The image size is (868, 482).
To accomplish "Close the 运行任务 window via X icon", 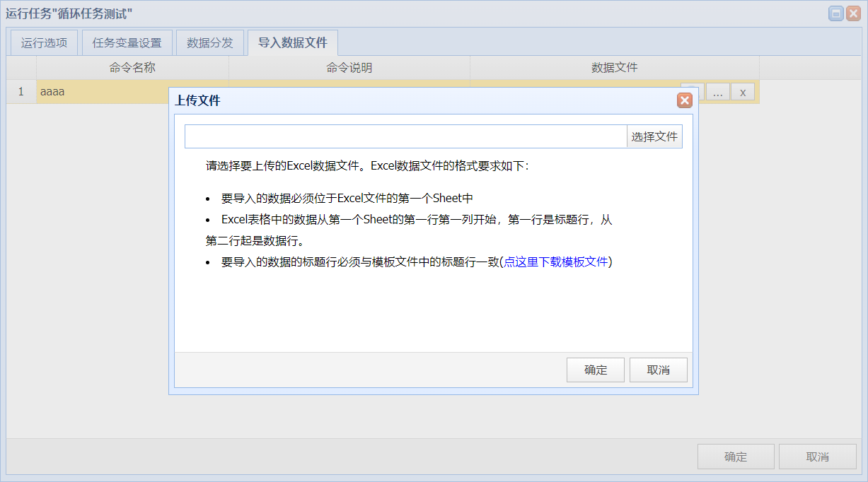I will tap(852, 13).
